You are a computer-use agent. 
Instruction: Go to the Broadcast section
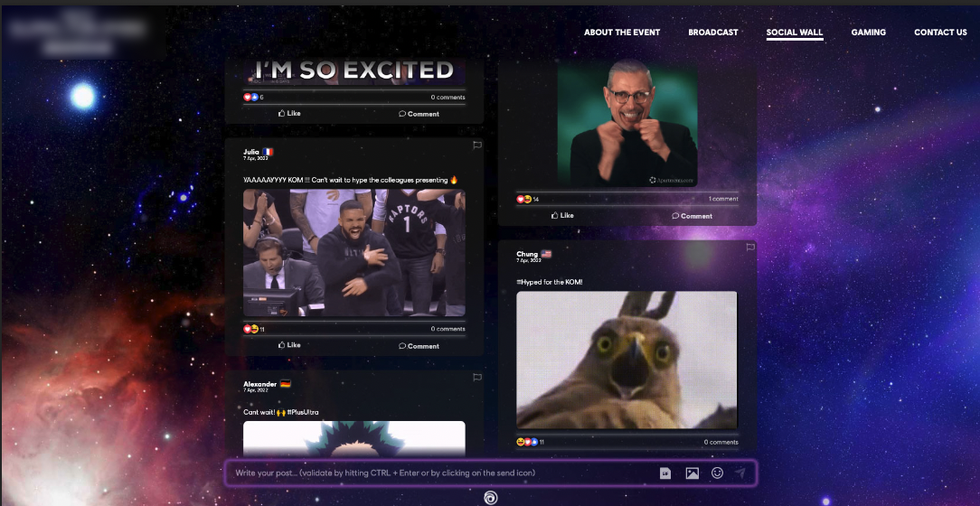[713, 33]
